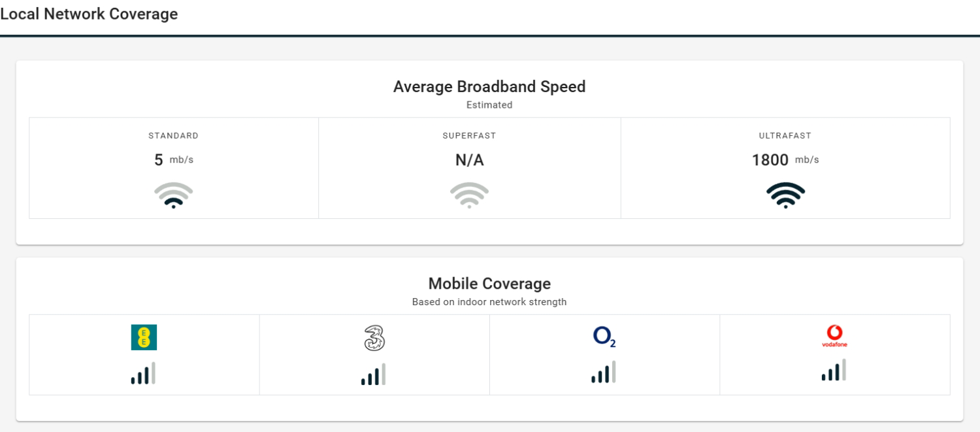Click the STANDARD column label
The width and height of the screenshot is (980, 432).
coord(173,136)
